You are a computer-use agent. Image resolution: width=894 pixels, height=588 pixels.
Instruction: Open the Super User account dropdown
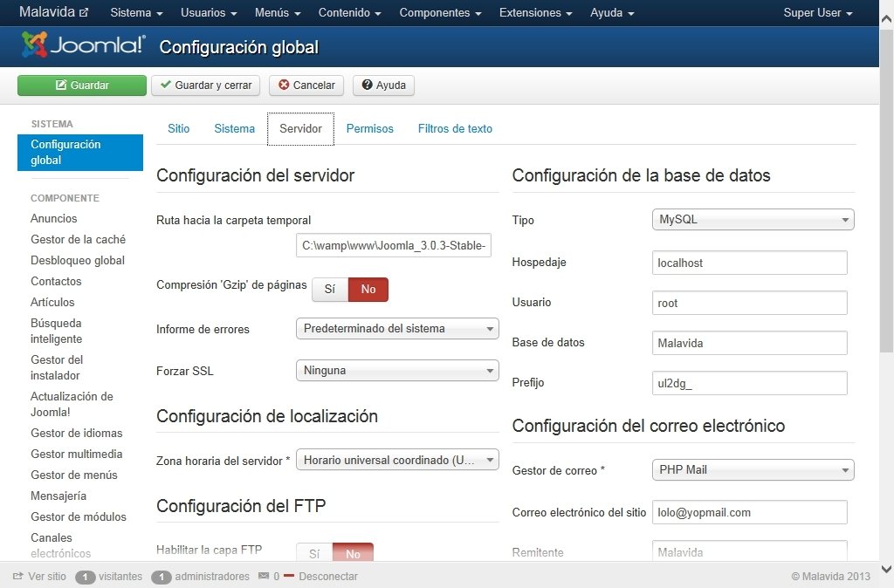[x=817, y=12]
